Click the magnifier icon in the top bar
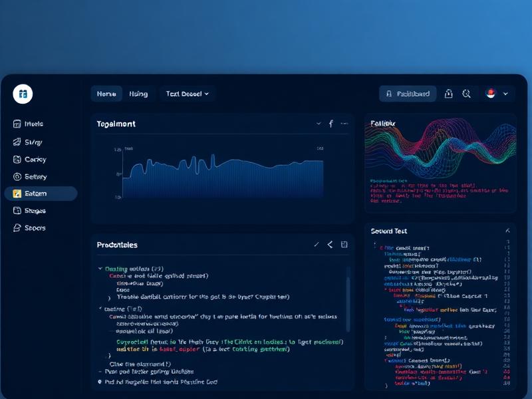This screenshot has width=532, height=399. coord(466,94)
